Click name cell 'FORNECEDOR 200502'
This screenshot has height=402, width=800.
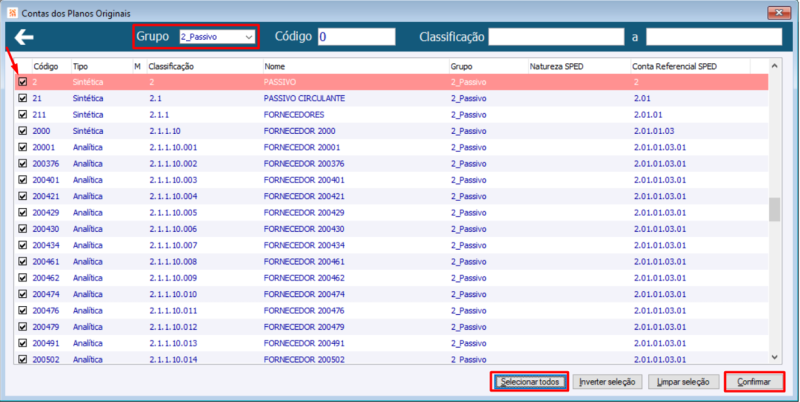point(304,359)
